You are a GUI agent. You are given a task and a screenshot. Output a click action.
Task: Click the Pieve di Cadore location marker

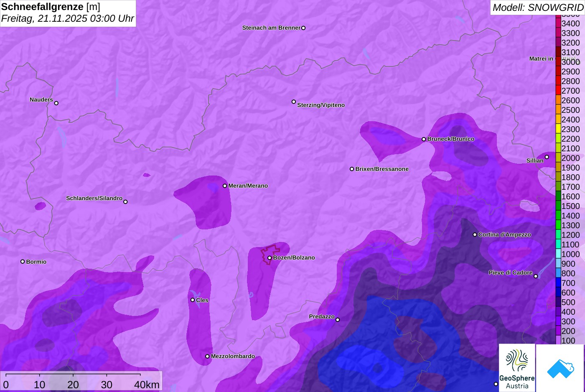(536, 276)
